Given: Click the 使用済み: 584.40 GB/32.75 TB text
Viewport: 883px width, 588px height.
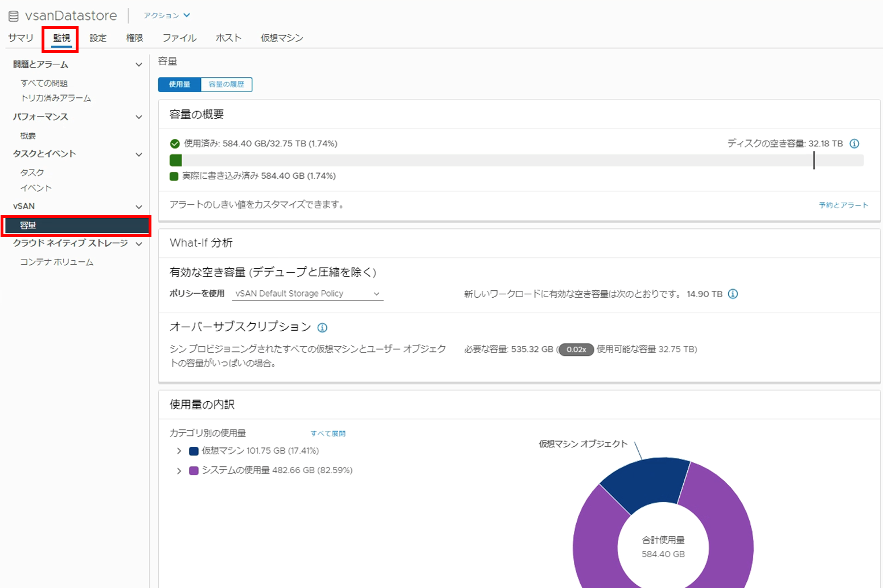Looking at the screenshot, I should click(261, 143).
